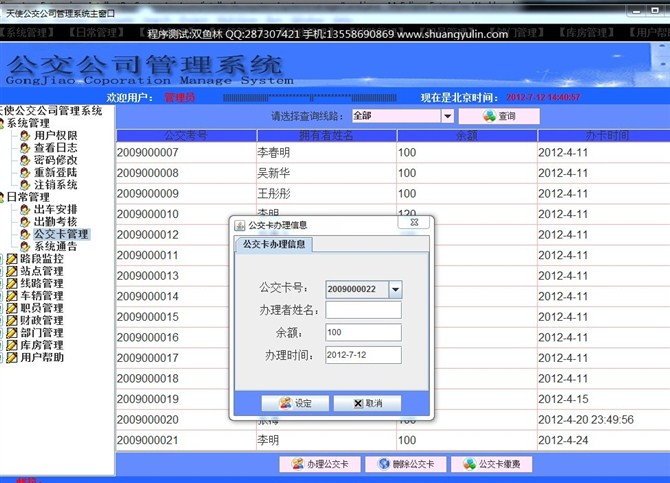Click the 线路管理 folder icon
670x483 pixels.
point(12,283)
